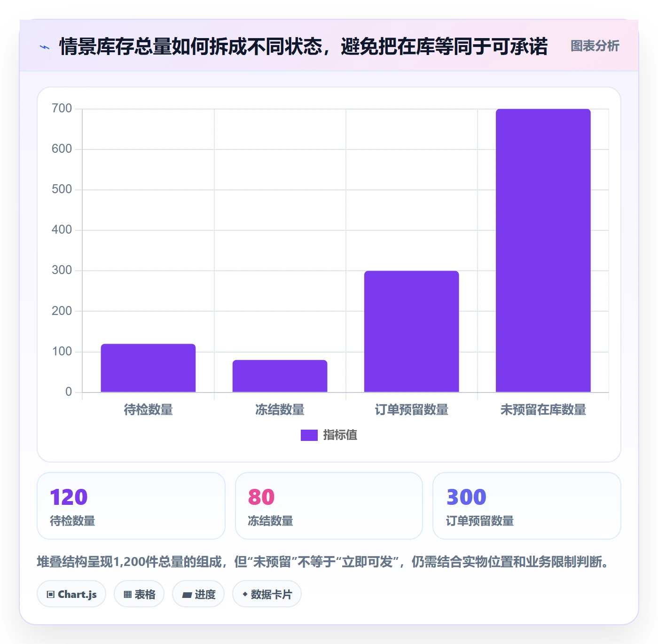
Task: Click the 图表分析 label in the header
Action: click(595, 46)
